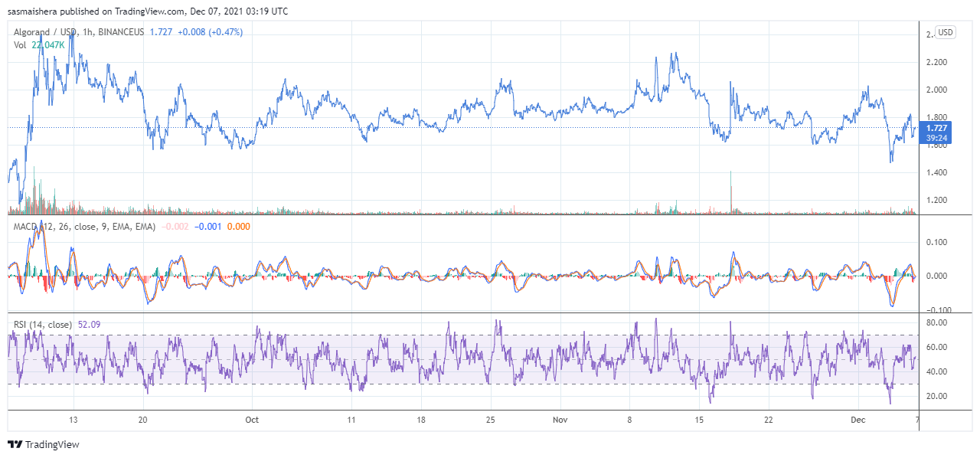Click the '11' date marker on the time axis

click(x=351, y=420)
